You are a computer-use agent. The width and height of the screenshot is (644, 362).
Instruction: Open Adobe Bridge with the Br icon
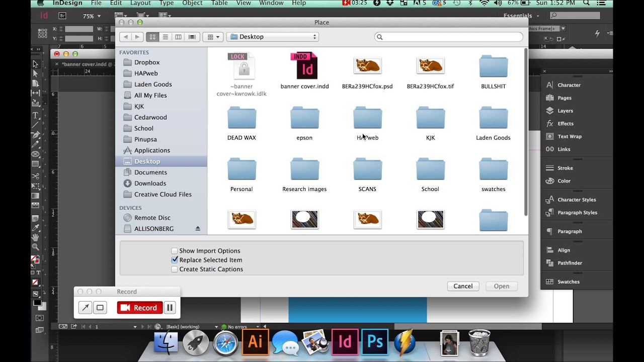pyautogui.click(x=62, y=16)
